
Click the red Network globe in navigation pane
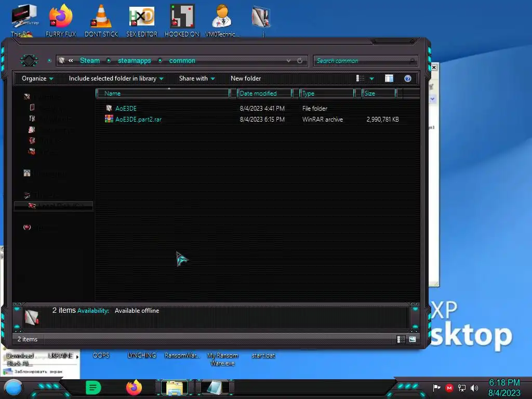tap(27, 228)
